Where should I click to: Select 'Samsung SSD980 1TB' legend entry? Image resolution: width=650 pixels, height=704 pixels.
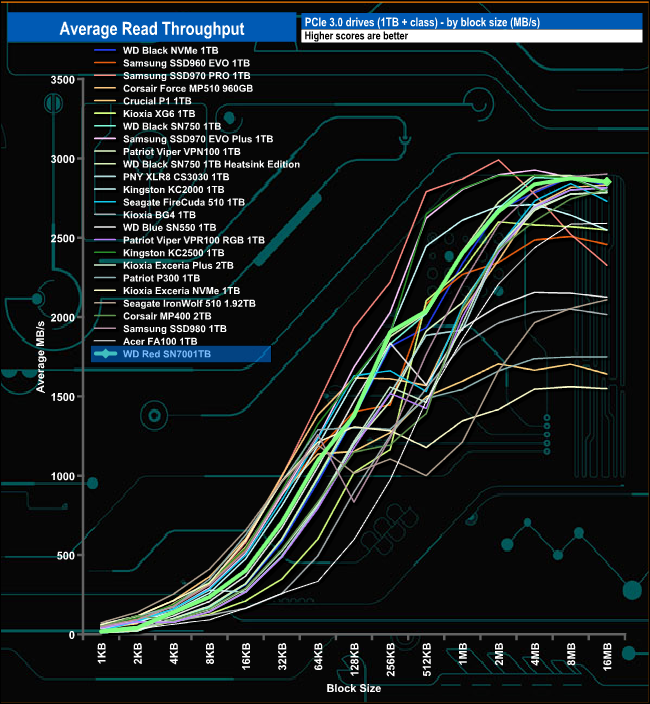(175, 329)
